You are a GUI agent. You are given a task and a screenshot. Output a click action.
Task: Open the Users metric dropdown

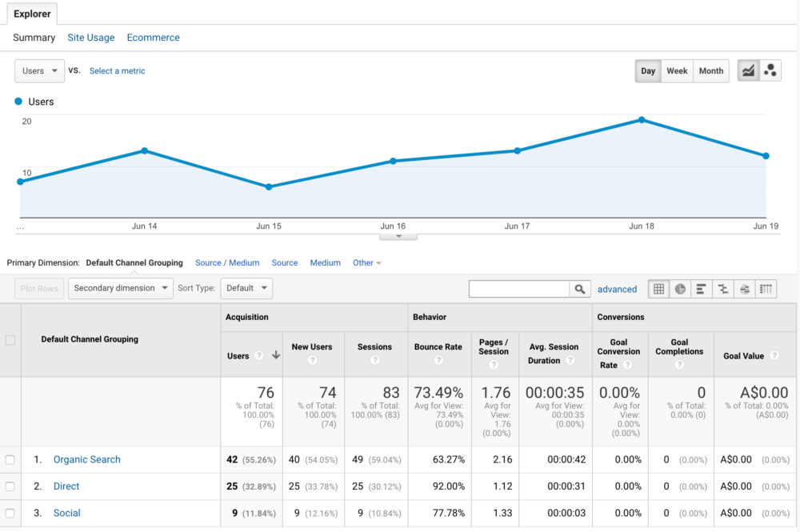coord(39,71)
